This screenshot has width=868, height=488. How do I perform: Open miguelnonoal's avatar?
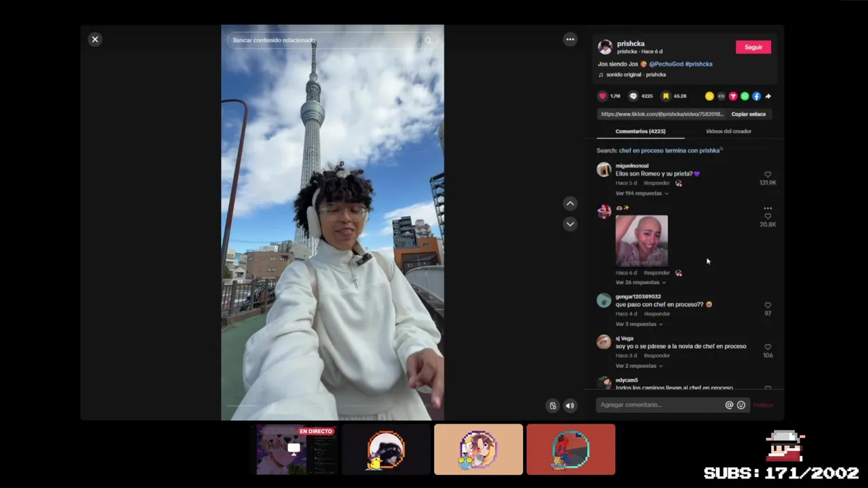[x=604, y=169]
